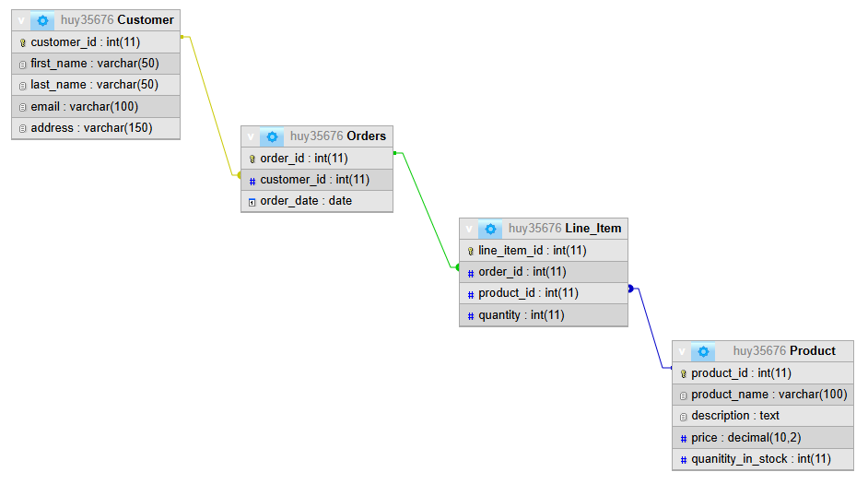The image size is (868, 484).
Task: Click the key icon beside line_item_id
Action: (x=471, y=252)
